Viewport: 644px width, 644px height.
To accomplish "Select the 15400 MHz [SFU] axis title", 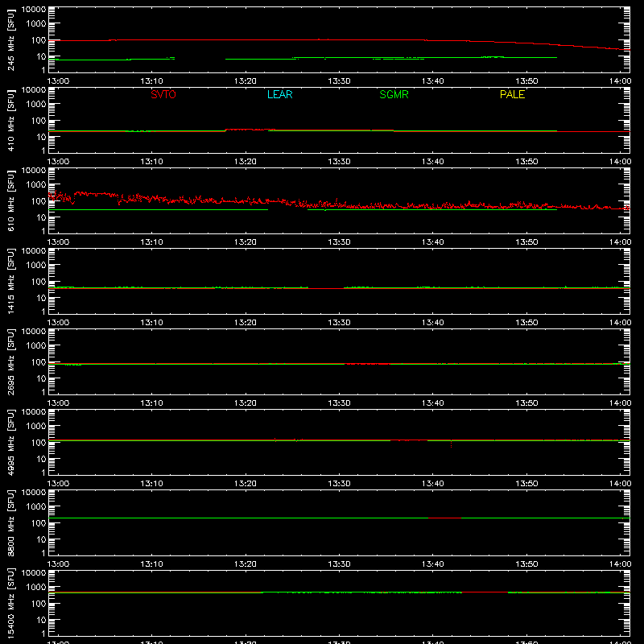I will pos(10,603).
